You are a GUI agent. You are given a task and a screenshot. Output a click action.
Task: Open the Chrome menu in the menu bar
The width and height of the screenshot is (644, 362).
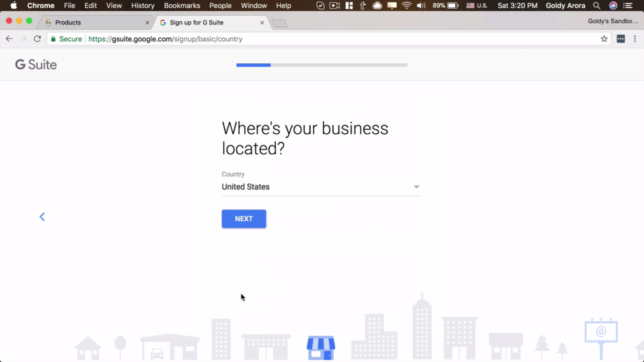point(41,6)
